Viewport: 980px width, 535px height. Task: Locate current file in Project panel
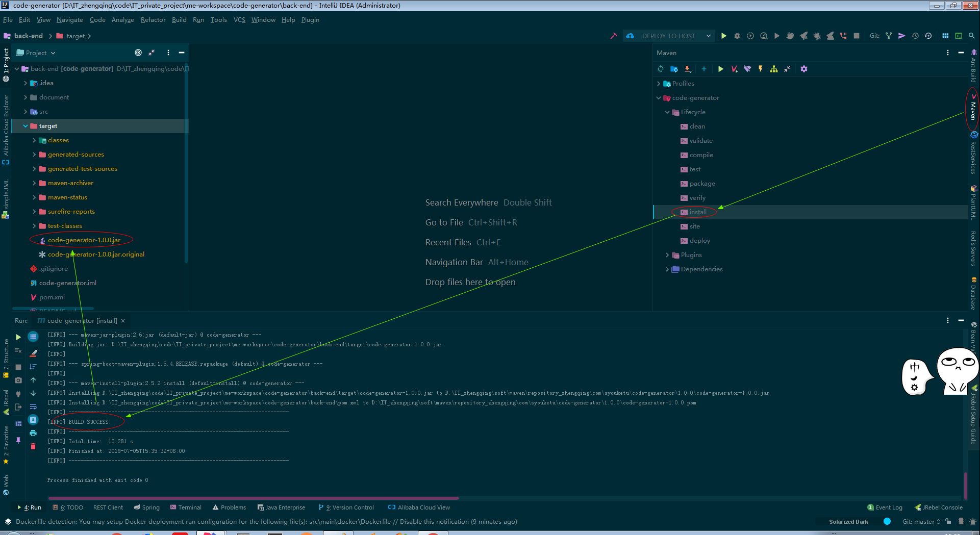(138, 53)
